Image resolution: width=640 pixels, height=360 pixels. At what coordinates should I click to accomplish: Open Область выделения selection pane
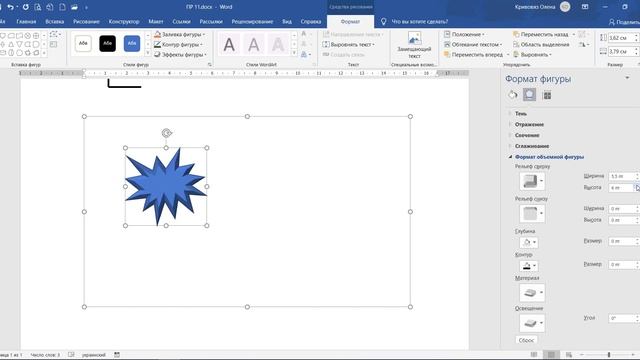coord(541,44)
